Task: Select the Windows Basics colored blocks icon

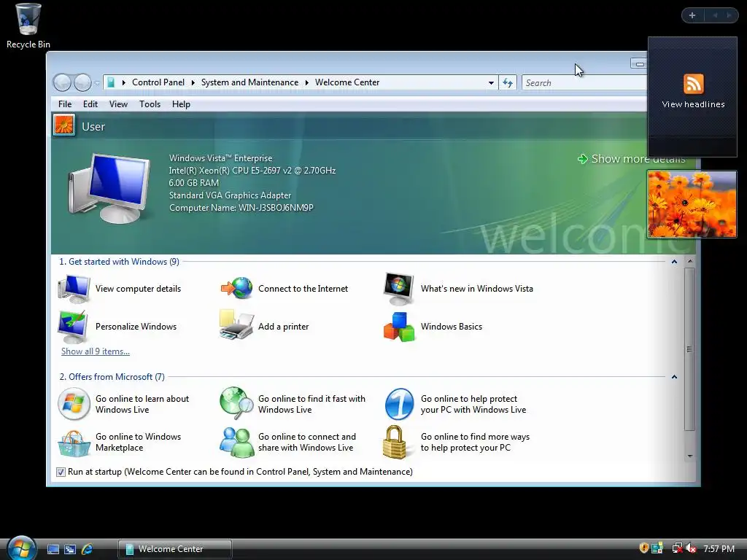Action: click(x=399, y=327)
